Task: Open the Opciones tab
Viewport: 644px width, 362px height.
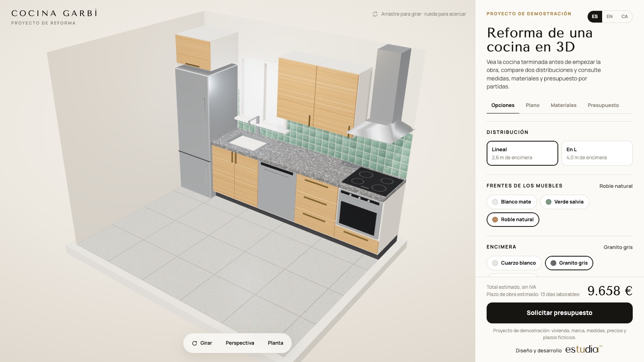Action: pyautogui.click(x=503, y=105)
